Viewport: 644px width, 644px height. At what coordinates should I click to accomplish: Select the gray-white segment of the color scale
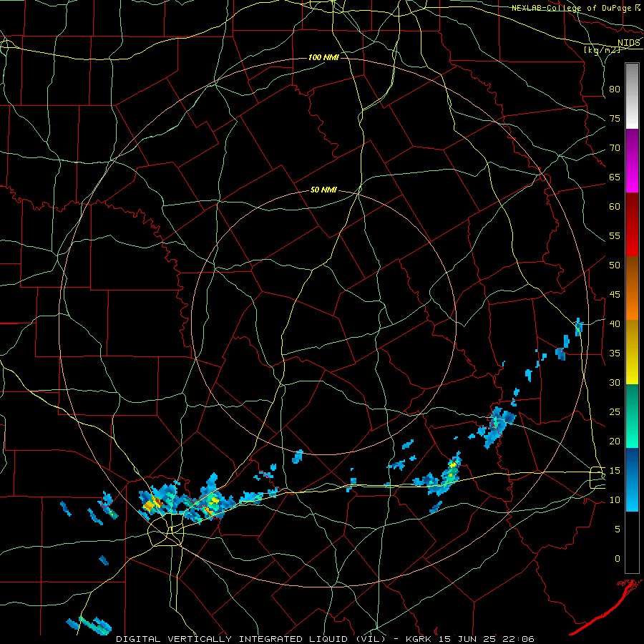click(632, 96)
